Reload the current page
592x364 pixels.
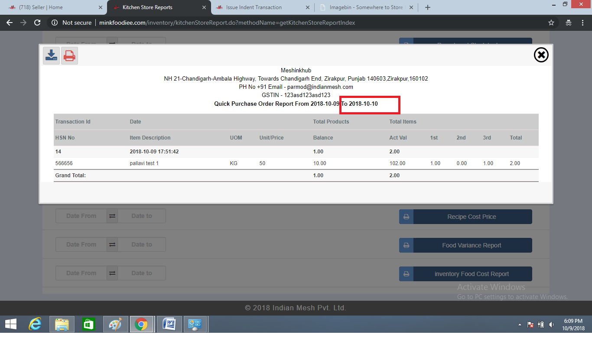pyautogui.click(x=37, y=23)
